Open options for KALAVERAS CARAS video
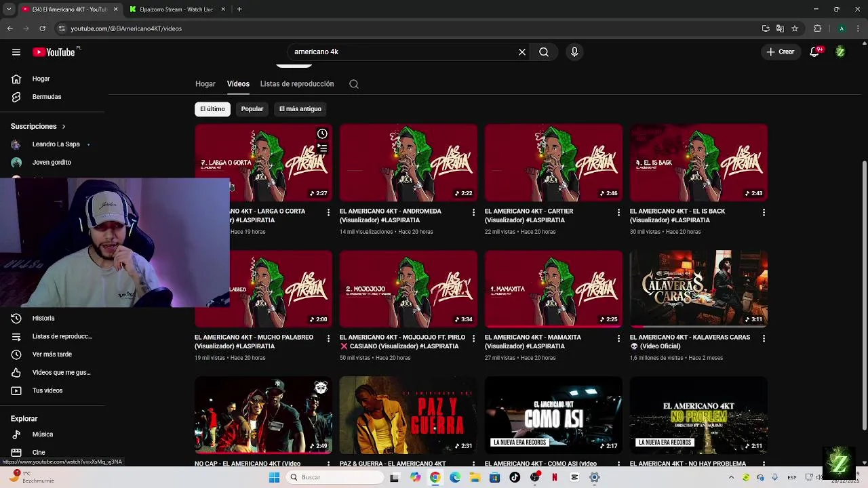Viewport: 868px width, 488px height. click(x=764, y=338)
